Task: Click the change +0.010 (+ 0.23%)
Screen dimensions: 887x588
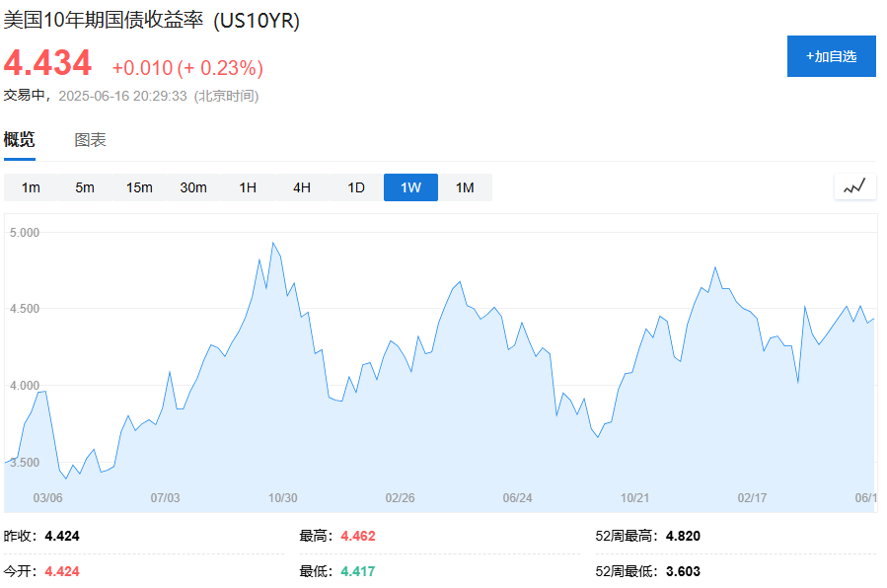Action: click(x=187, y=68)
